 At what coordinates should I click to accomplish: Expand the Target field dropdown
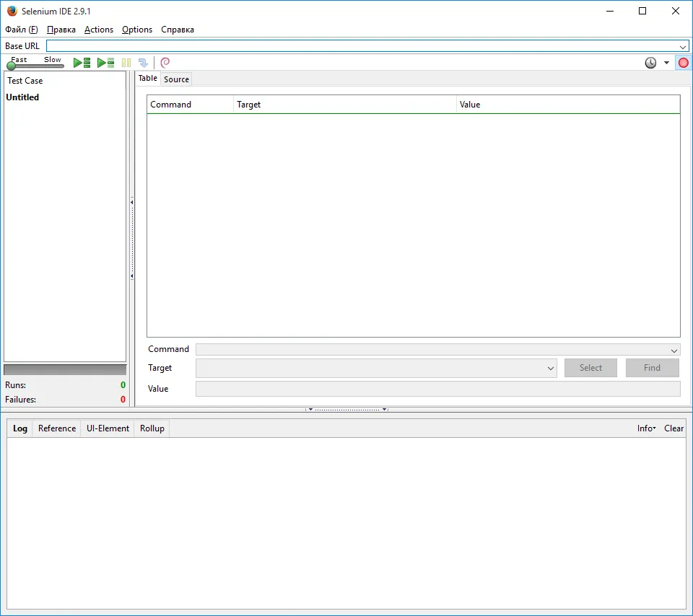[x=551, y=369]
